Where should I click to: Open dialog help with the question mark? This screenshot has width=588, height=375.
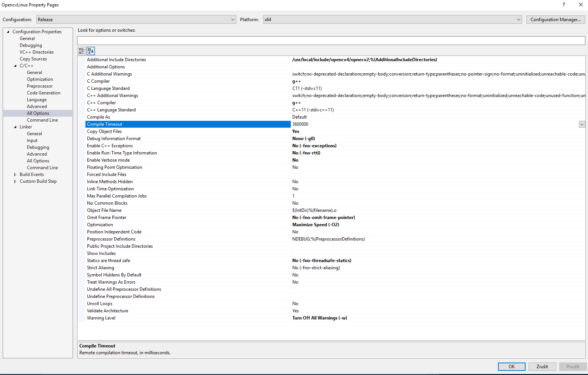(x=563, y=5)
